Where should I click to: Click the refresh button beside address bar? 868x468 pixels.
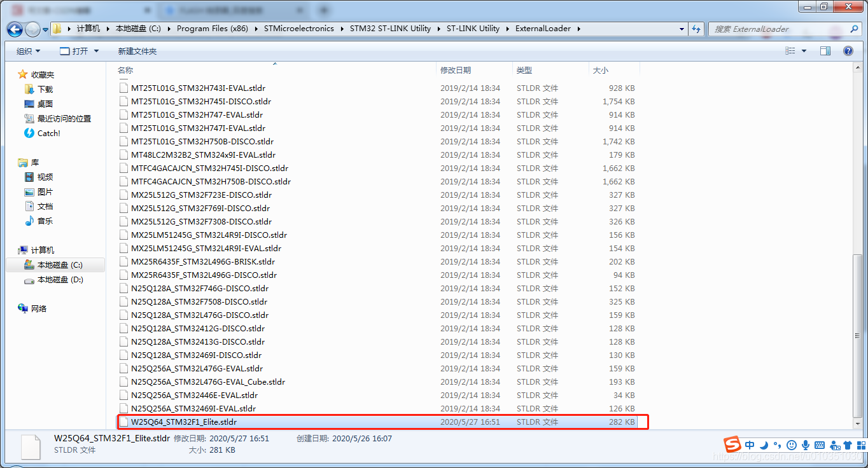coord(696,29)
